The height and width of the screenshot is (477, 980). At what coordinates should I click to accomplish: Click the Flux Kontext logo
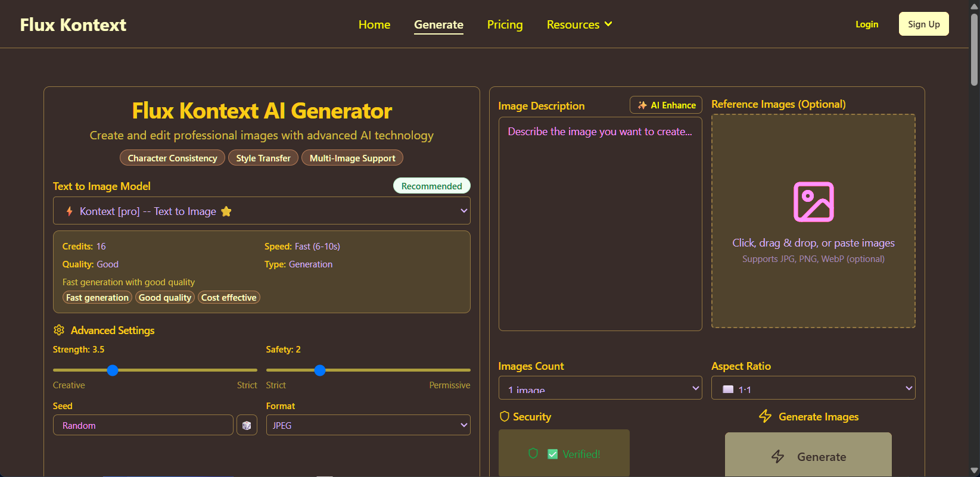(73, 24)
